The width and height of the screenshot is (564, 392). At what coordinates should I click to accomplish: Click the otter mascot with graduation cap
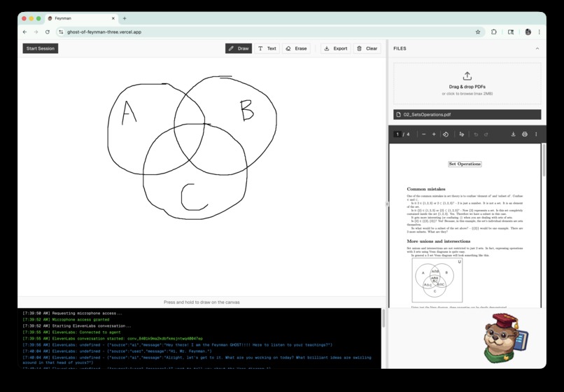[507, 338]
